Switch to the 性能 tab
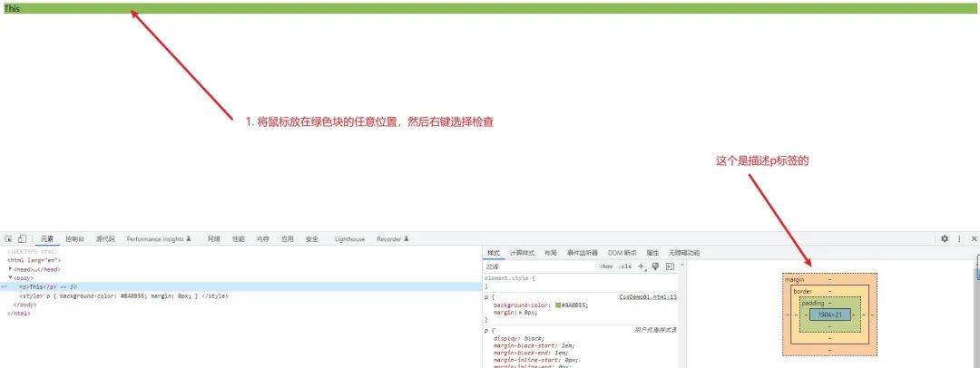 (238, 238)
